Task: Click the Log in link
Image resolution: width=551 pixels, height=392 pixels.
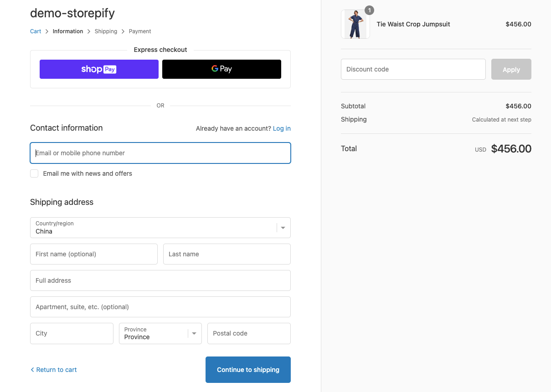Action: click(282, 128)
